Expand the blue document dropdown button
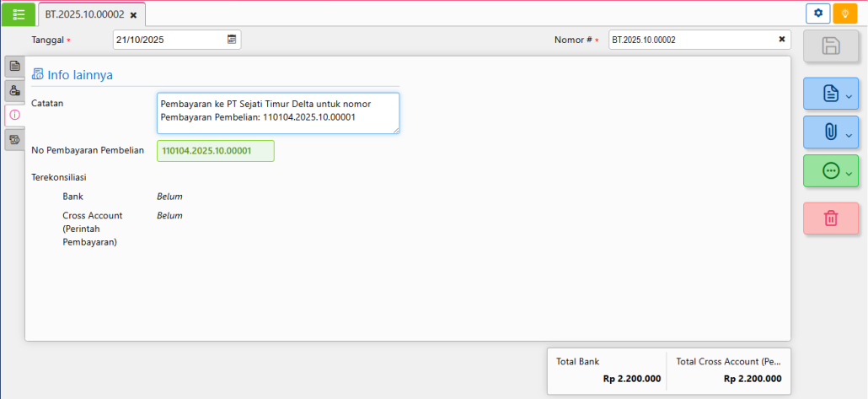The width and height of the screenshot is (868, 399). [830, 94]
